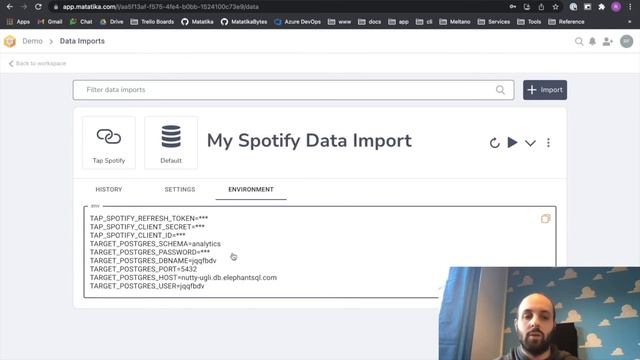Click the TARGET_POSTGRES_HOST elephantsql line
This screenshot has width=640, height=360.
click(x=183, y=278)
